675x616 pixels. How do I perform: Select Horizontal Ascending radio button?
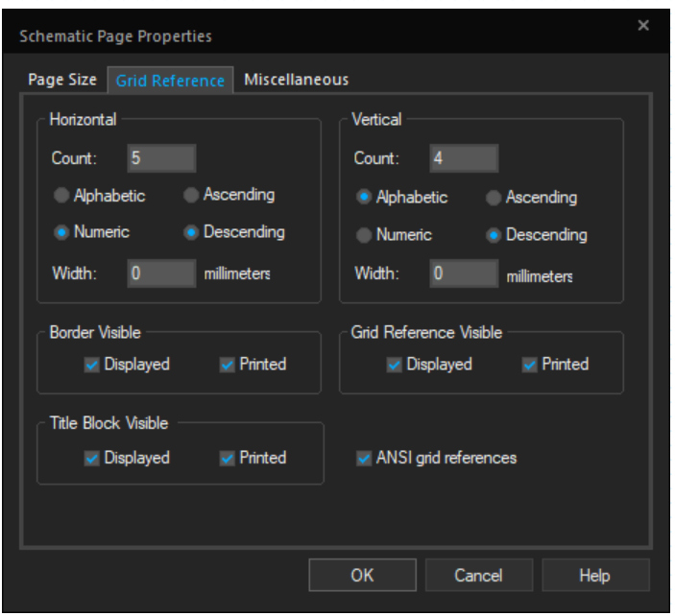point(192,195)
